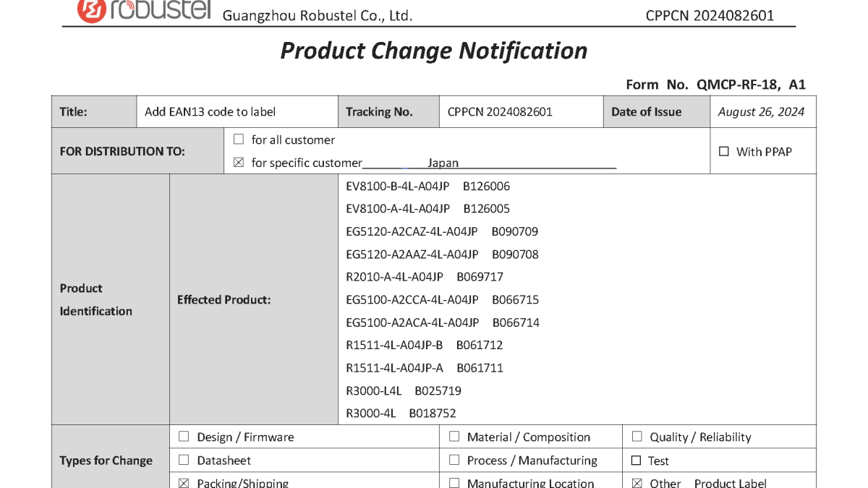Click the 'Tracking No.' label cell
This screenshot has height=488, width=868.
pos(388,112)
